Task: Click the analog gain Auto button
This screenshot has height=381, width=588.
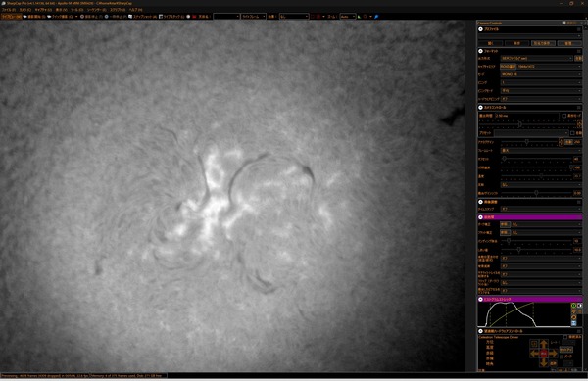Action: click(x=568, y=142)
